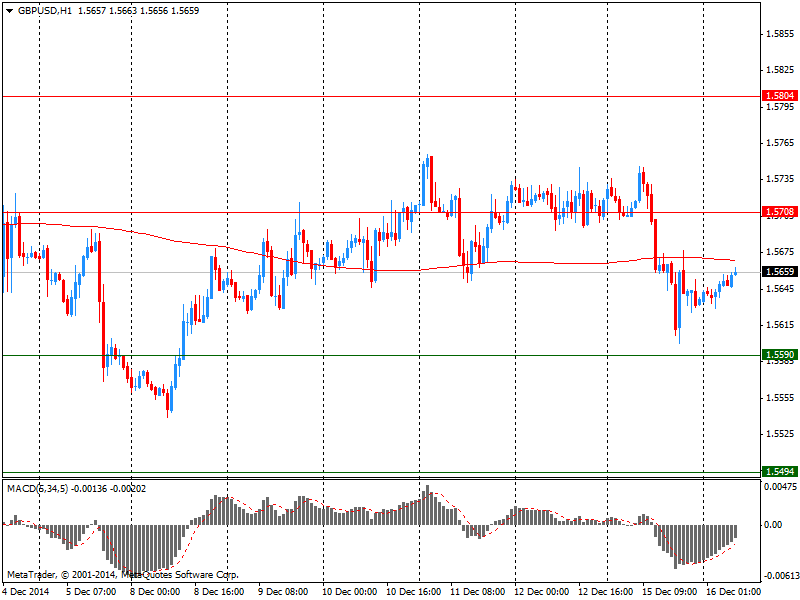Click the 12 Dec 16:00 time label
This screenshot has width=800, height=600.
coord(606,592)
